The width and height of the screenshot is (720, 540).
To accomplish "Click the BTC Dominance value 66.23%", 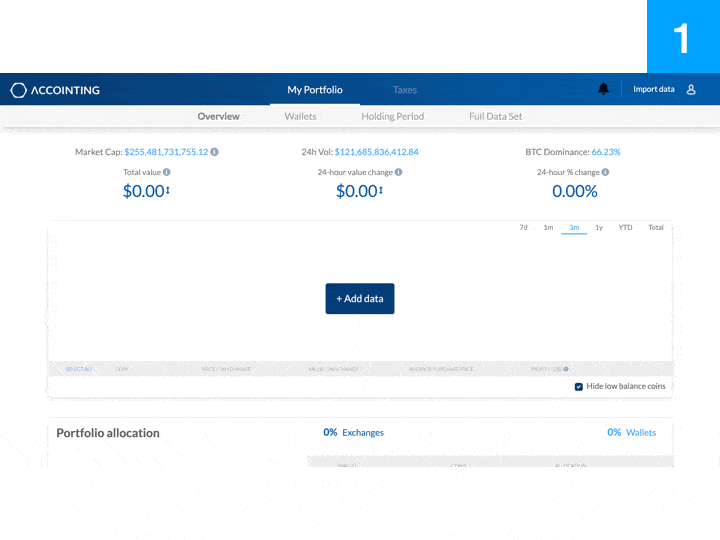I will pos(606,152).
